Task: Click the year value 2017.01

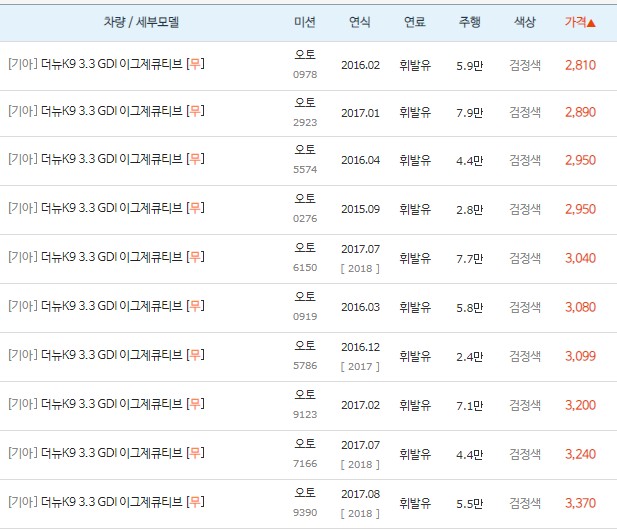Action: (x=360, y=113)
